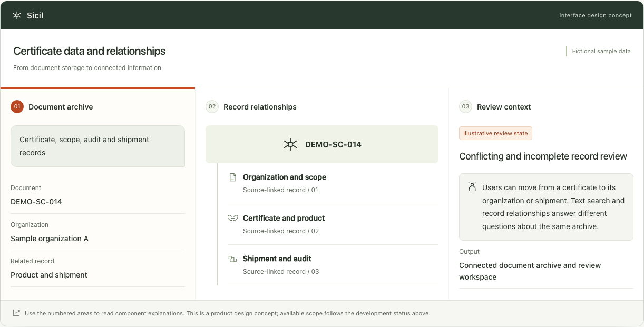Viewport: 644px width, 327px height.
Task: Click the document icon beside Organization and scope
Action: tap(232, 177)
